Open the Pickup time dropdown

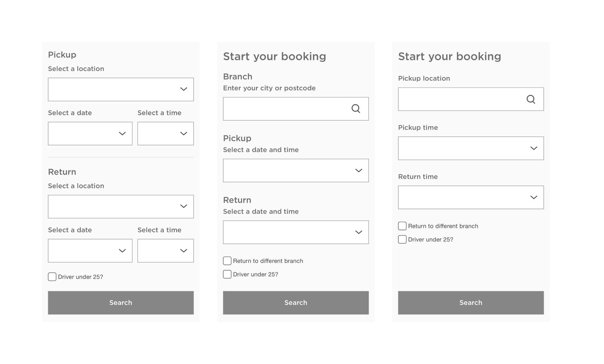471,148
